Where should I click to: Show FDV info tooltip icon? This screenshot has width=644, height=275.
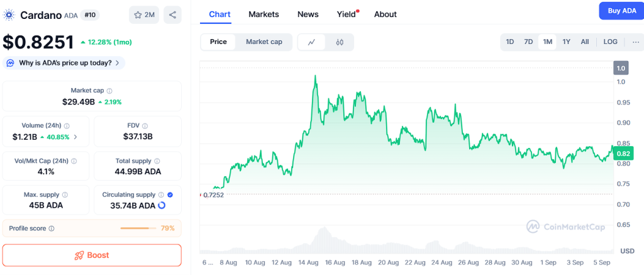(145, 126)
